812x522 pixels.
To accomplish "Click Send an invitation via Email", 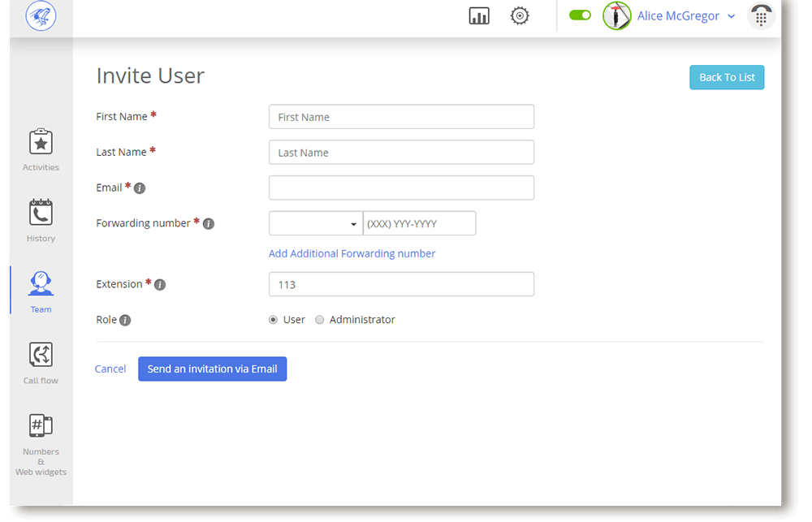I will [212, 369].
